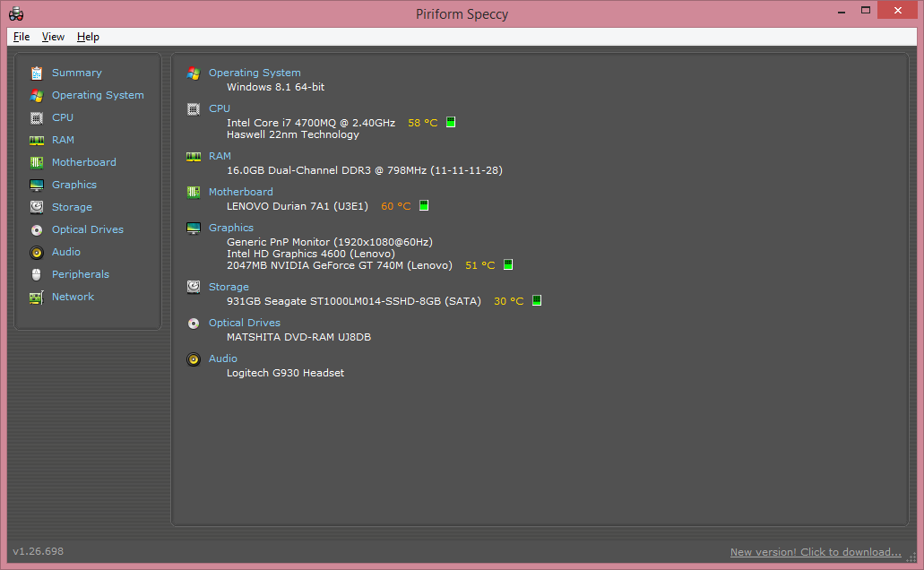Open the Network section from sidebar
The height and width of the screenshot is (570, 924).
pyautogui.click(x=73, y=297)
